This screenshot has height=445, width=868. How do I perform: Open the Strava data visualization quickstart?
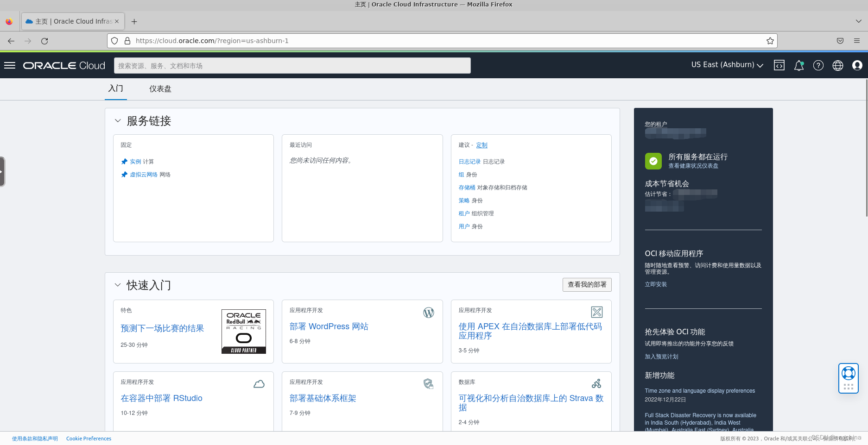[x=531, y=403]
